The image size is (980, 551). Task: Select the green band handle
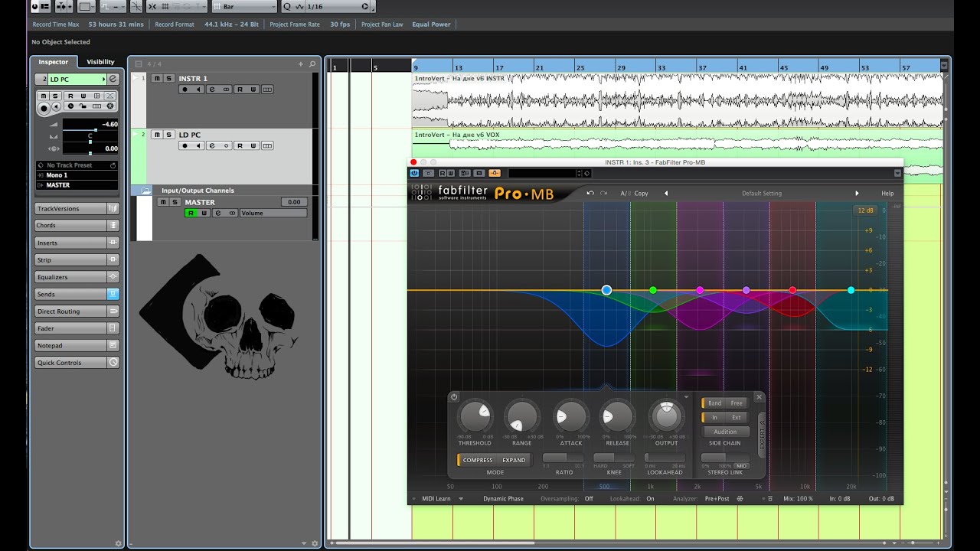tap(653, 290)
